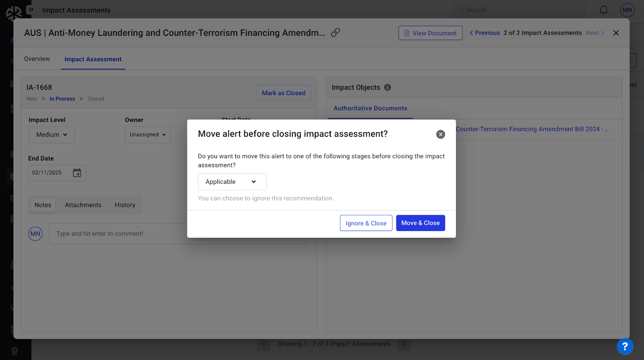The height and width of the screenshot is (360, 644).
Task: Open the MN user avatar menu
Action: [627, 10]
